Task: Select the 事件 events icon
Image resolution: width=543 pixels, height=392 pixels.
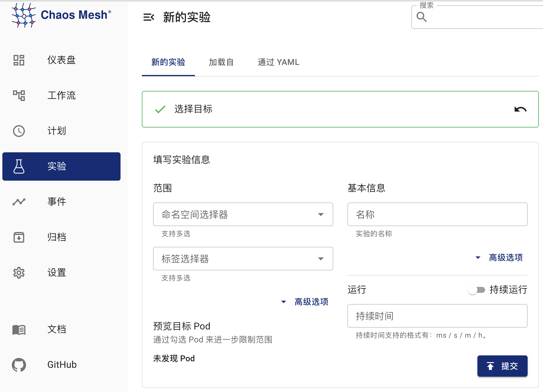Action: coord(19,202)
